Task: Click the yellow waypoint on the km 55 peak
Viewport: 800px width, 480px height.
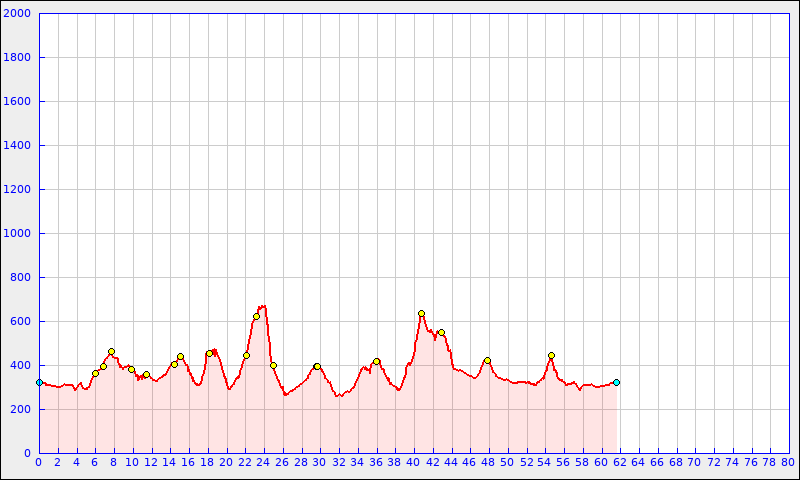Action: [x=551, y=355]
